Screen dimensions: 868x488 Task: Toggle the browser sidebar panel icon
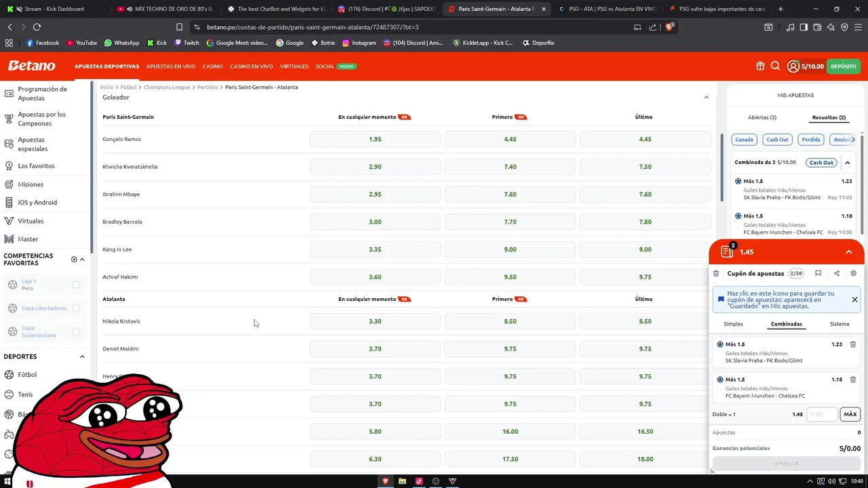[804, 27]
